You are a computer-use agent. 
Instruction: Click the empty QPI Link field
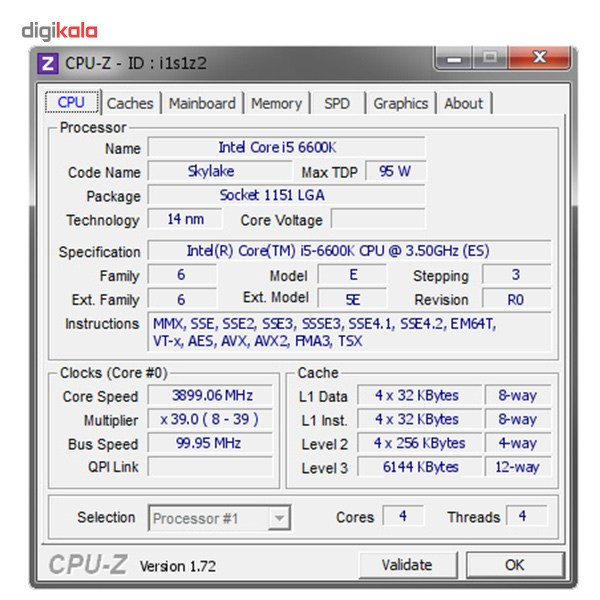(x=210, y=466)
